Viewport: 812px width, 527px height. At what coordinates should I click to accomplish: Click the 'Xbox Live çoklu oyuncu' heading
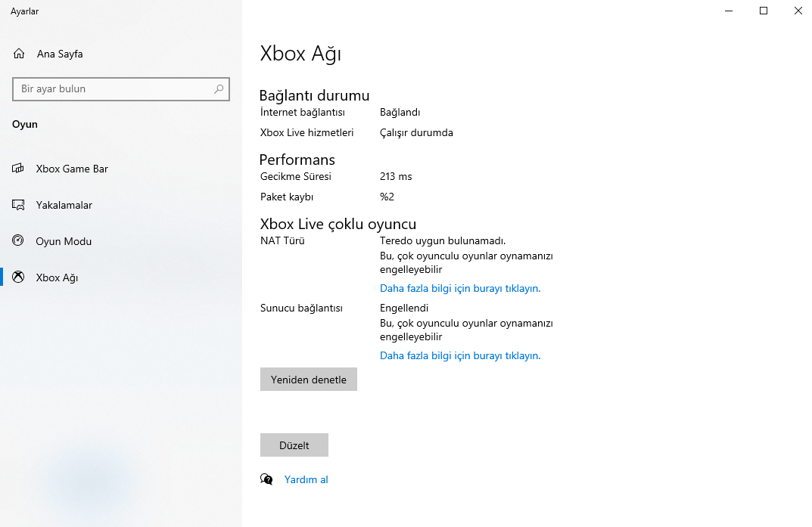[x=338, y=223]
